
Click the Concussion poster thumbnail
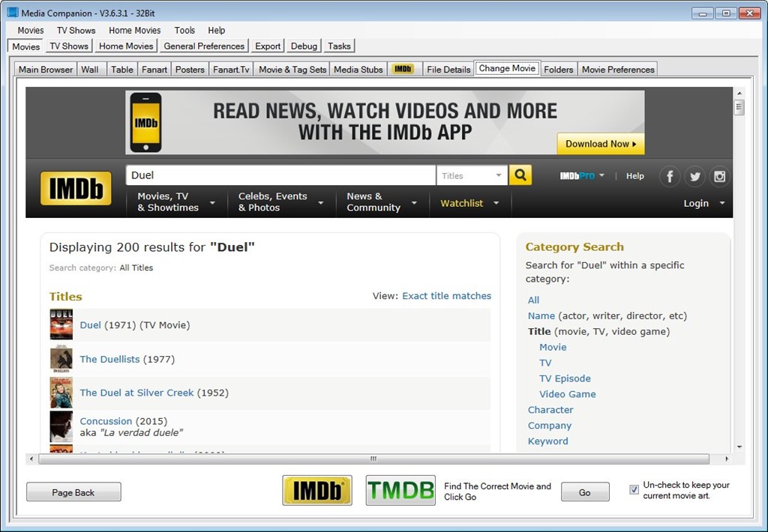pos(61,426)
